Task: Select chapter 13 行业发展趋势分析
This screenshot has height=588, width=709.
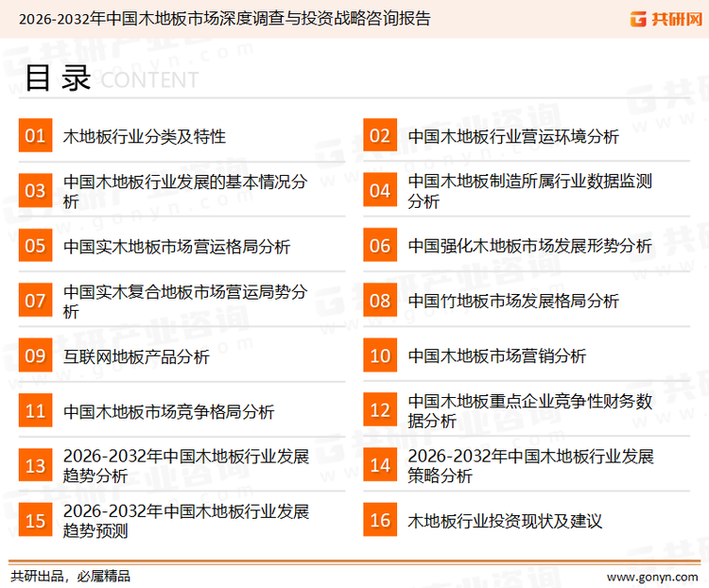Action: (x=186, y=466)
